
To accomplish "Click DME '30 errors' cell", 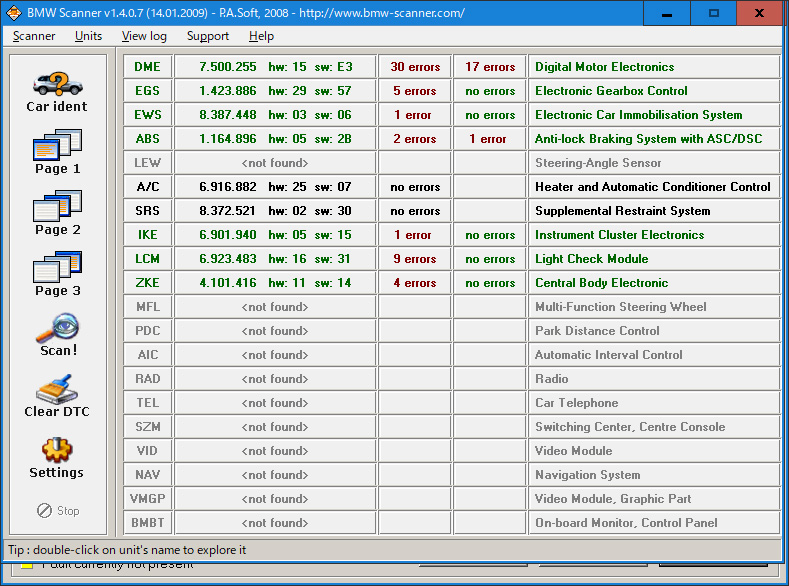I will 415,67.
